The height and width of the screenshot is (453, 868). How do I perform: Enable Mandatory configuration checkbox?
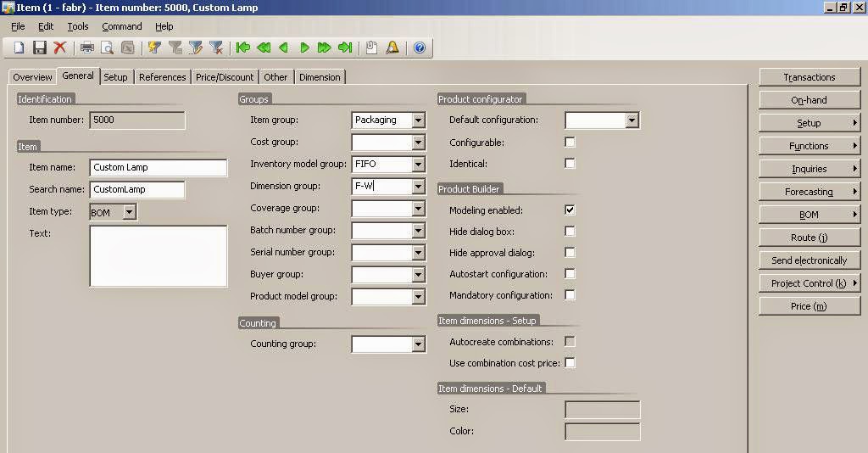point(570,294)
